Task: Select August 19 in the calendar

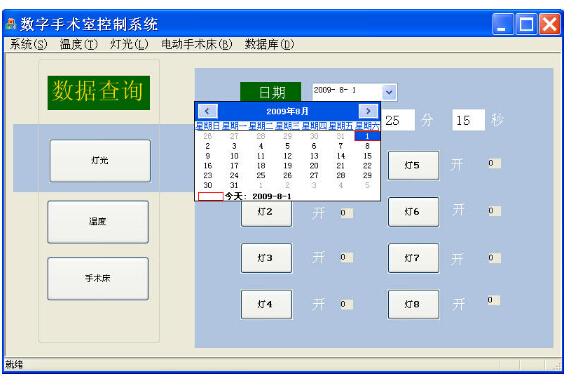Action: point(287,166)
